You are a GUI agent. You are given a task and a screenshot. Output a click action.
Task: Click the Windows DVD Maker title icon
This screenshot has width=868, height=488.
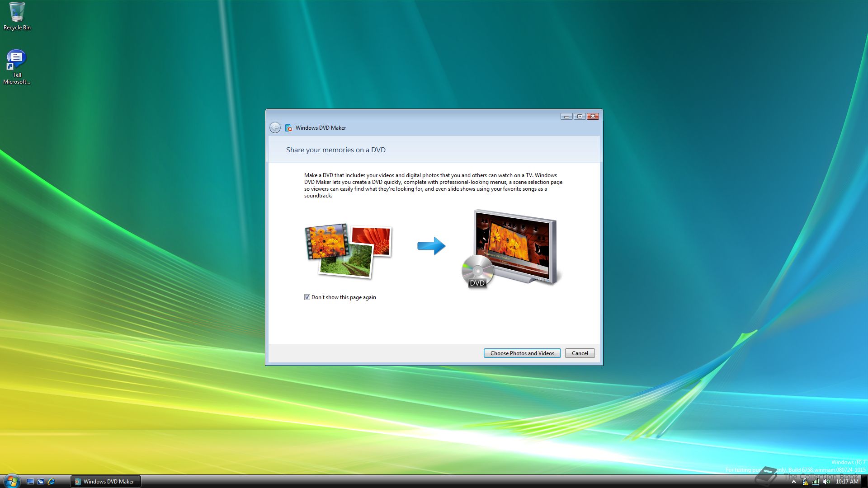pyautogui.click(x=288, y=128)
